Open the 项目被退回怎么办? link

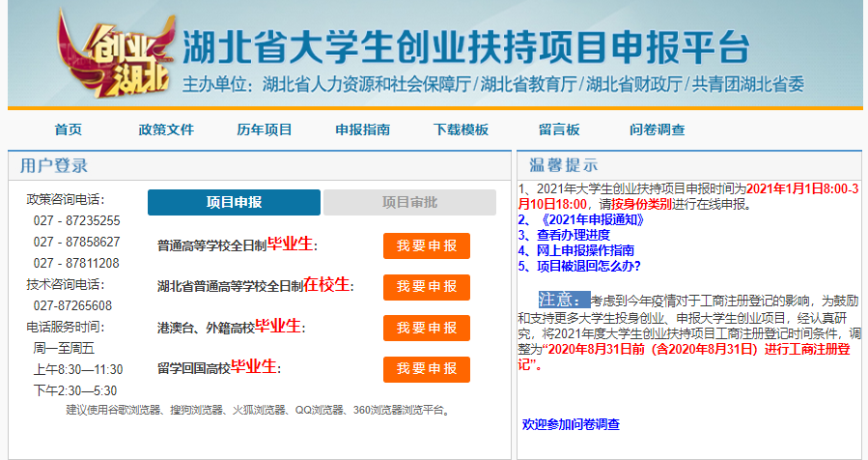coord(586,266)
